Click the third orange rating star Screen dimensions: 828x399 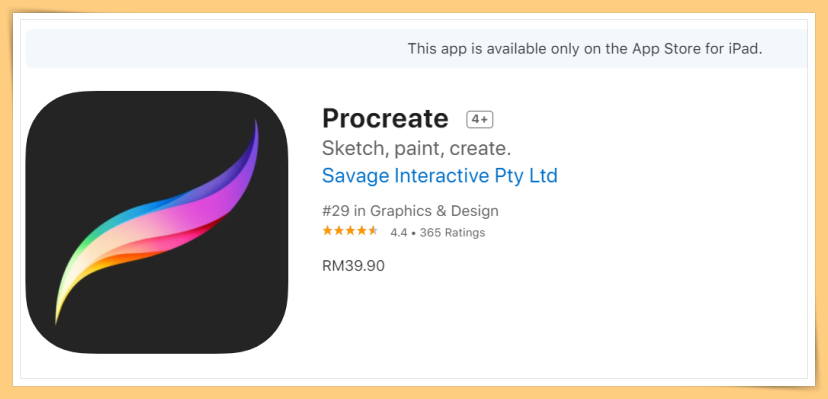click(350, 231)
